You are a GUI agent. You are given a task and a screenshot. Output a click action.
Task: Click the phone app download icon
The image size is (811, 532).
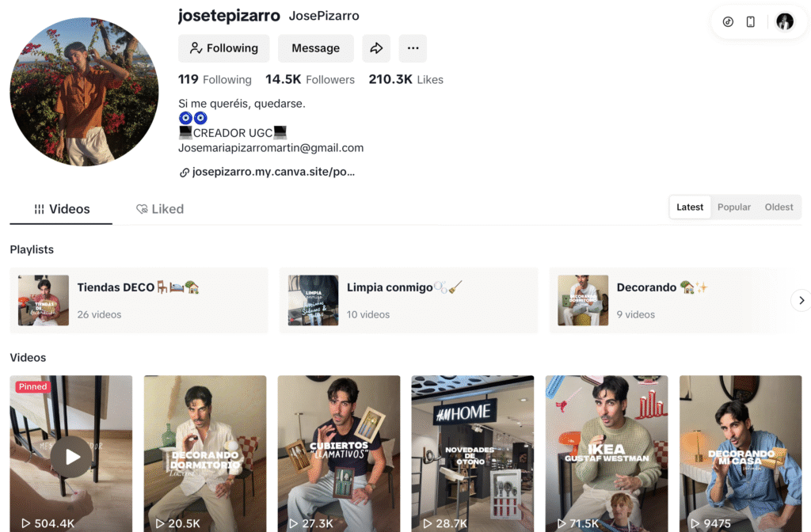click(x=751, y=21)
